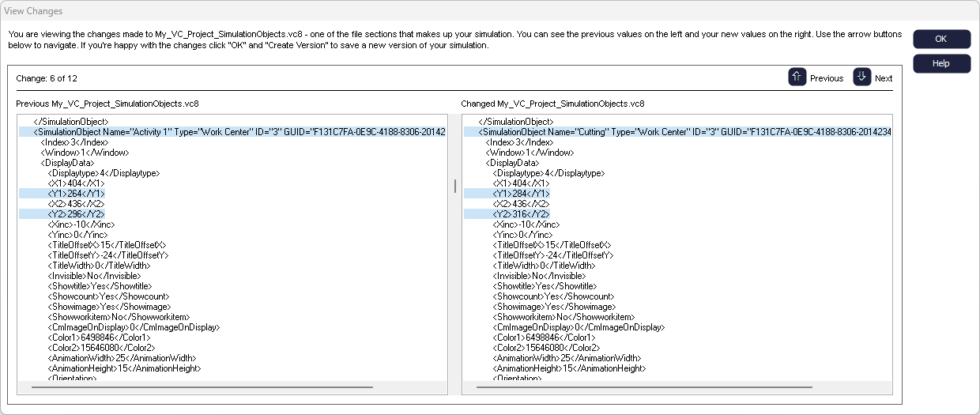Open Help for View Changes
Screen dimensions: 980x415
point(941,63)
